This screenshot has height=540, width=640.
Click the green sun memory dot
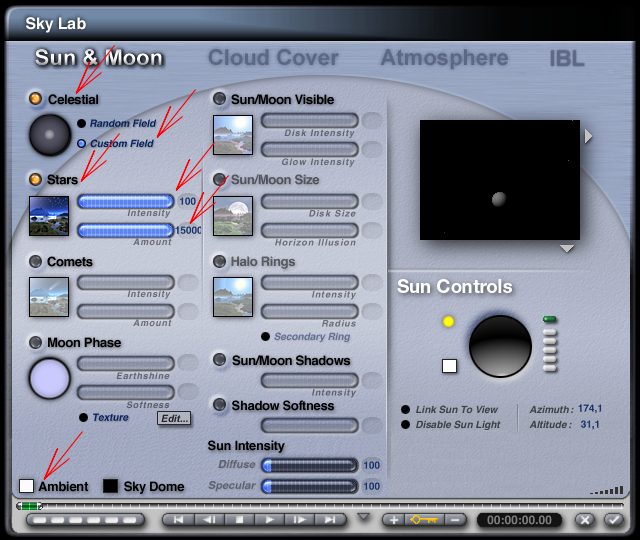550,319
